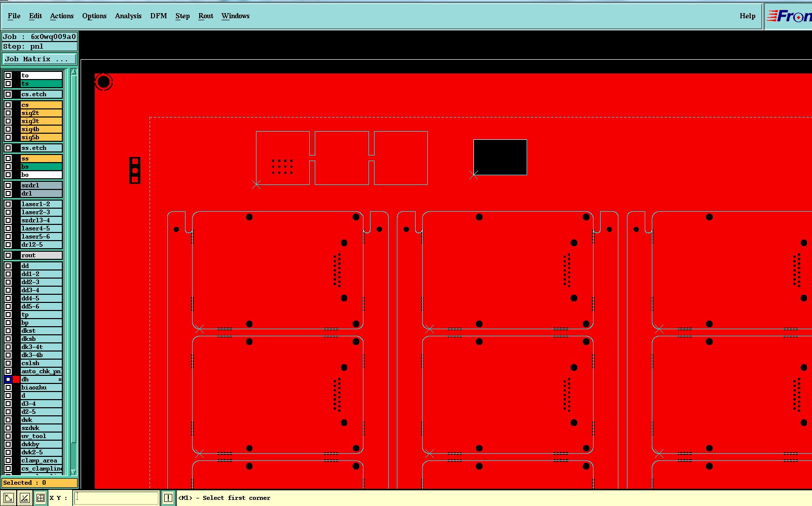Select the sig4b layer name
812x506 pixels.
pyautogui.click(x=42, y=129)
